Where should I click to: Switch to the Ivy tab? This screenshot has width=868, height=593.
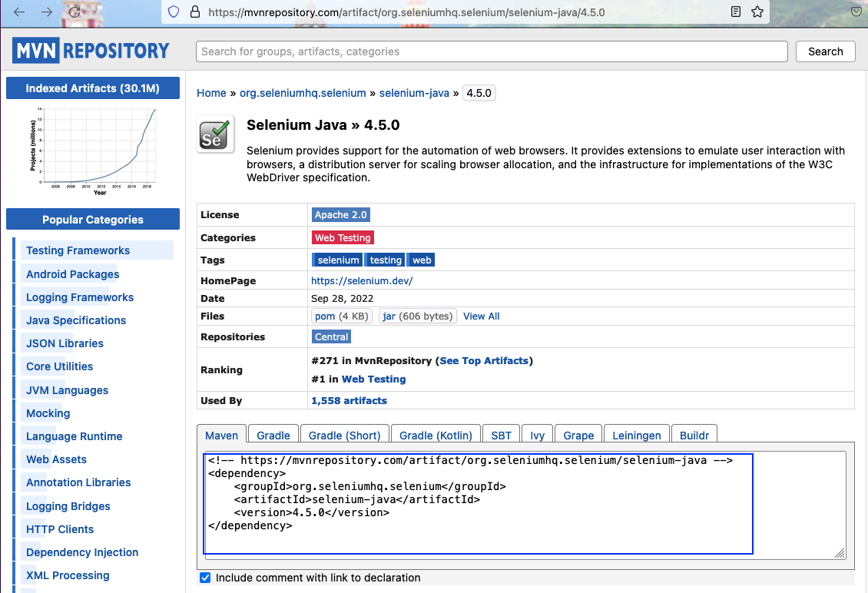(x=538, y=436)
